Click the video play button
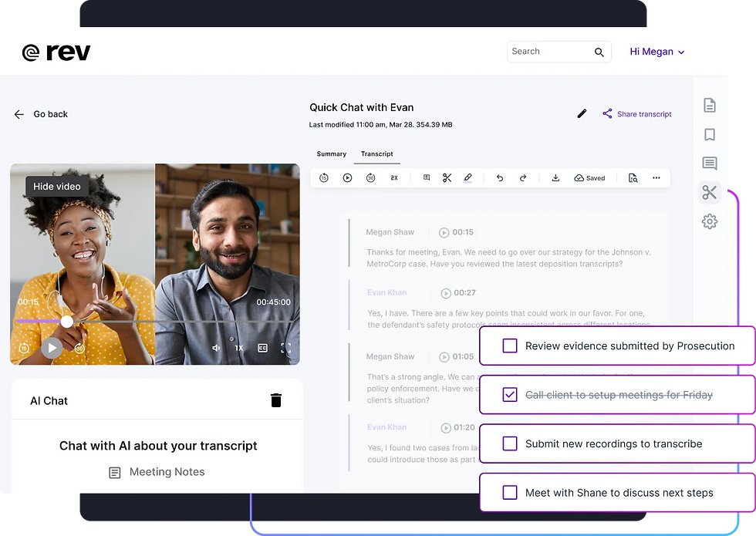Image resolution: width=756 pixels, height=536 pixels. [x=52, y=348]
